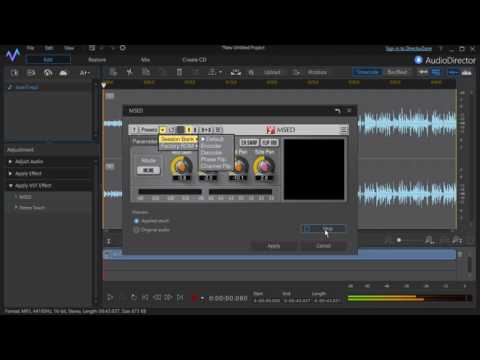Image resolution: width=480 pixels, height=360 pixels.
Task: Click the timeline zoom slider handle
Action: (x=399, y=240)
